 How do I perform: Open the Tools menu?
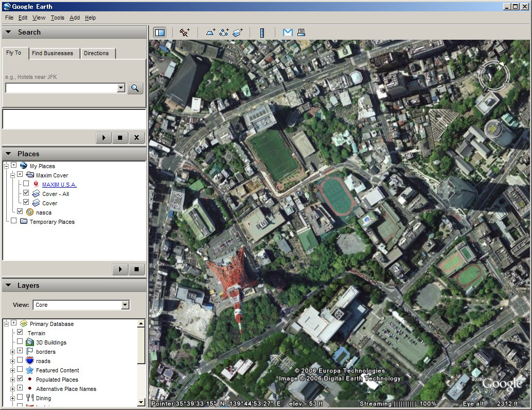[57, 18]
